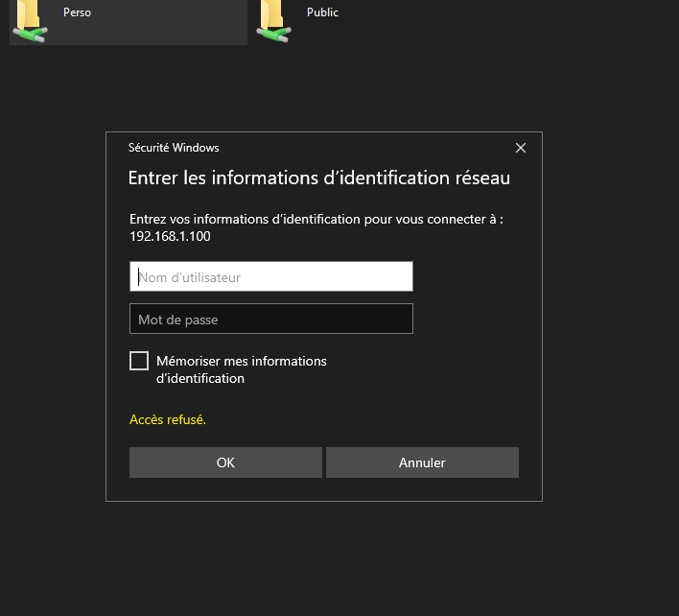Screen dimensions: 679x616
Task: Tick the Mémoriser mes informations checkbox
Action: [x=139, y=361]
